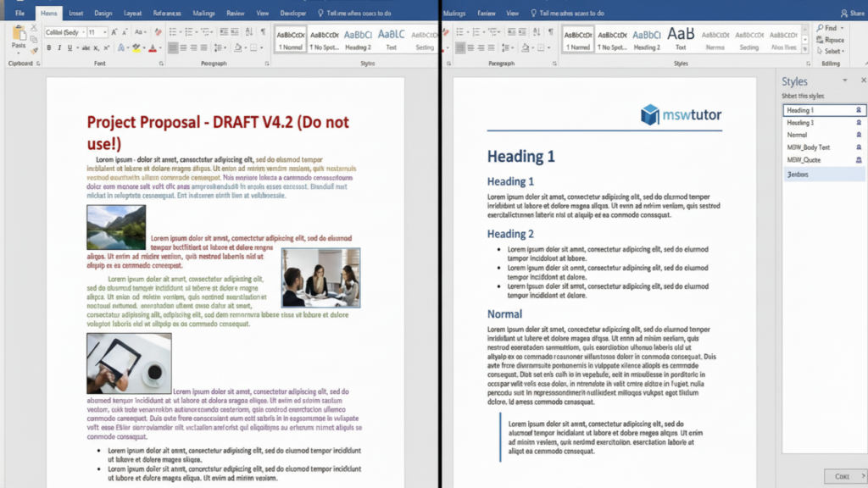Open the Design ribbon tab
This screenshot has width=868, height=488.
pos(102,12)
